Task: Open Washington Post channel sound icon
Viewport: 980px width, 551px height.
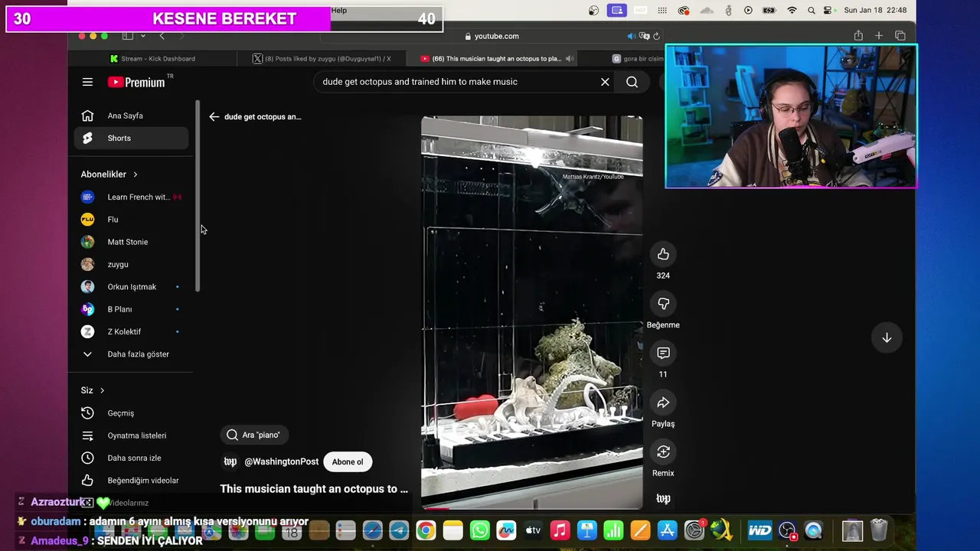Action: coord(663,499)
